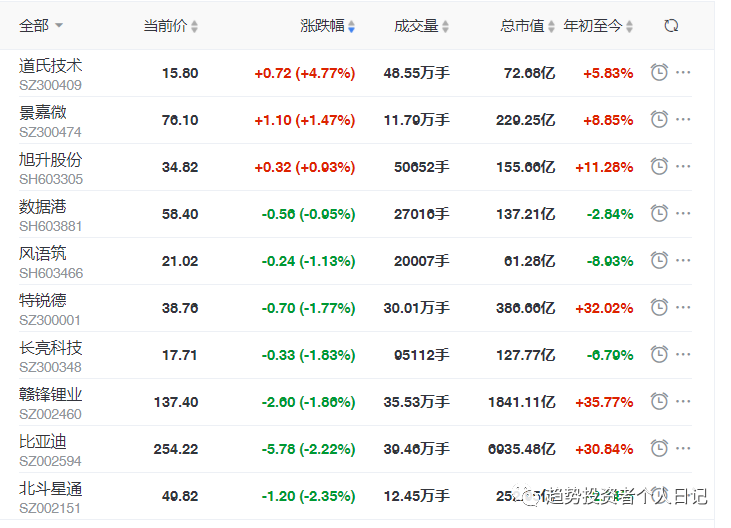This screenshot has height=528, width=731.
Task: Click stock code SZ002594
Action: tap(50, 461)
